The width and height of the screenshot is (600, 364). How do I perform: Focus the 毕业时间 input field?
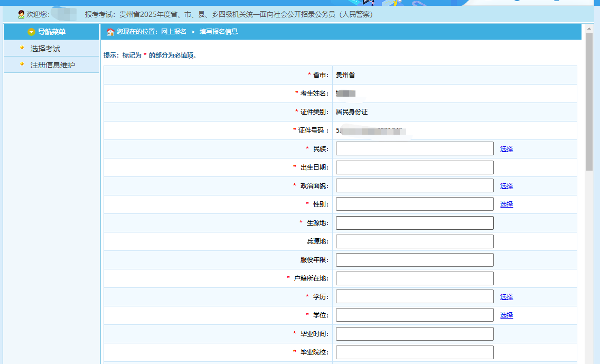tap(415, 334)
